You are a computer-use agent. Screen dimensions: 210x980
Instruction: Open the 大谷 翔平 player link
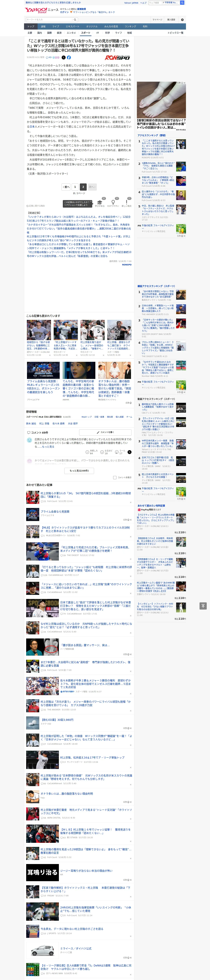pos(73,423)
